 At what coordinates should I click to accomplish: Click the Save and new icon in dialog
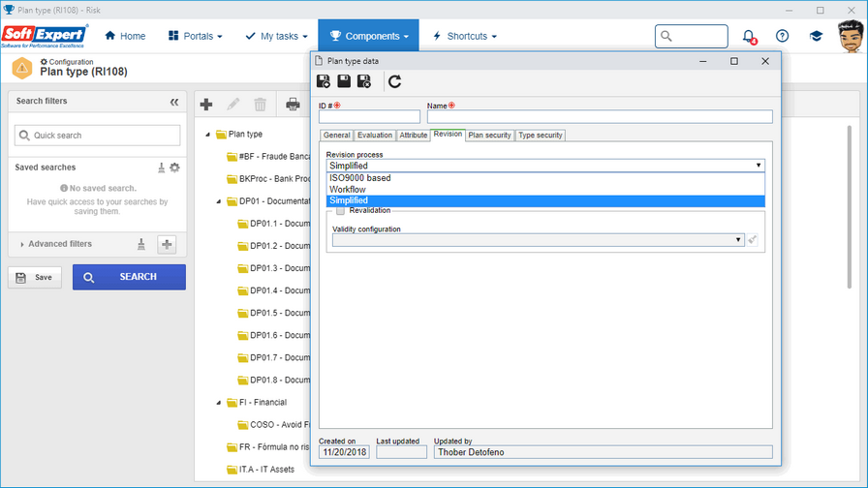click(324, 81)
